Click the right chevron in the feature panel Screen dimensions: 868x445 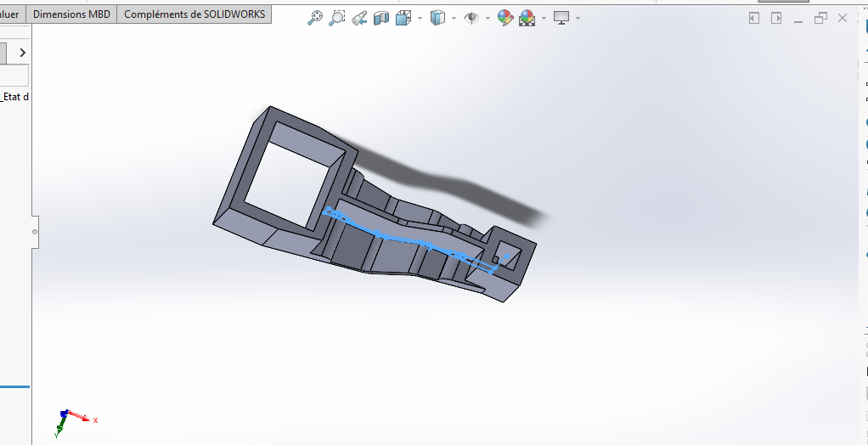[x=22, y=53]
